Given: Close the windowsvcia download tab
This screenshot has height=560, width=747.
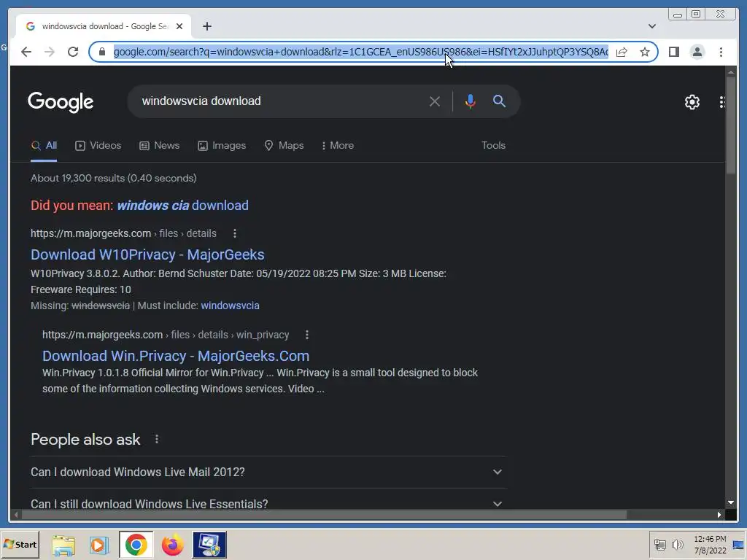Looking at the screenshot, I should click(x=179, y=26).
